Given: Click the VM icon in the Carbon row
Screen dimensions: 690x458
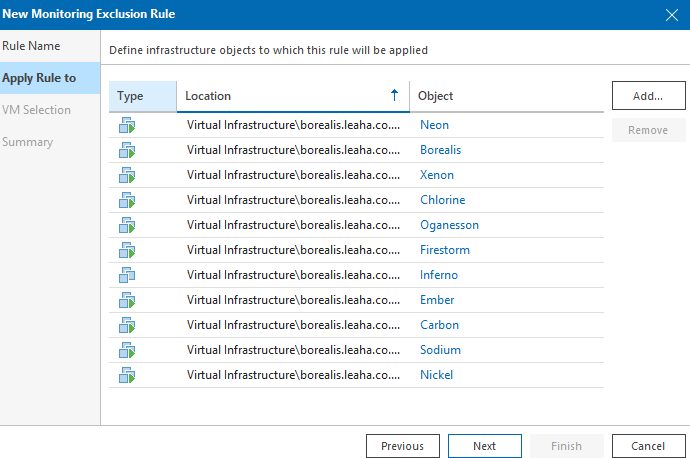Looking at the screenshot, I should point(127,325).
